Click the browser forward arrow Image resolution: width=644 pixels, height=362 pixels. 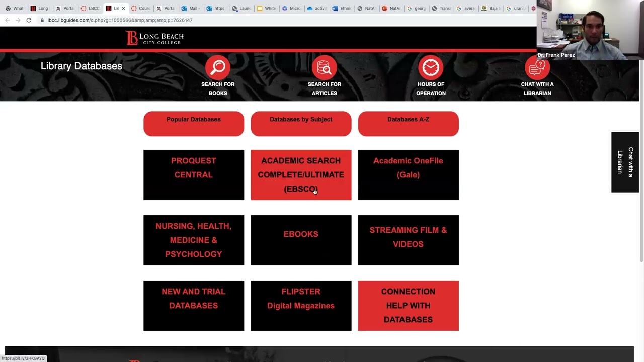[x=18, y=20]
